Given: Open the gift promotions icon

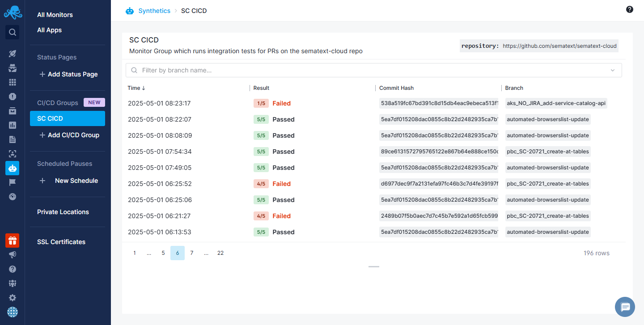Looking at the screenshot, I should coord(12,240).
